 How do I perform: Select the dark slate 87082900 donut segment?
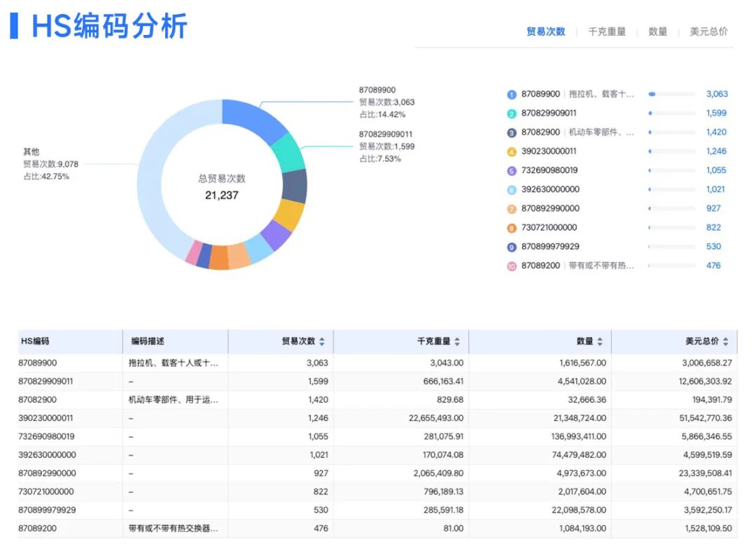tap(294, 186)
